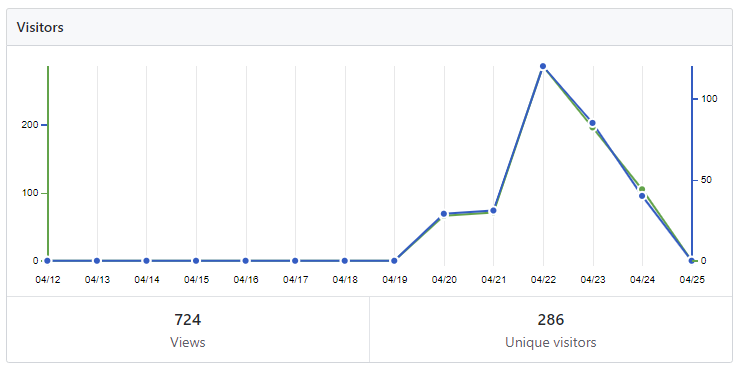Select the data point on 04/19
This screenshot has width=739, height=369.
[x=394, y=261]
